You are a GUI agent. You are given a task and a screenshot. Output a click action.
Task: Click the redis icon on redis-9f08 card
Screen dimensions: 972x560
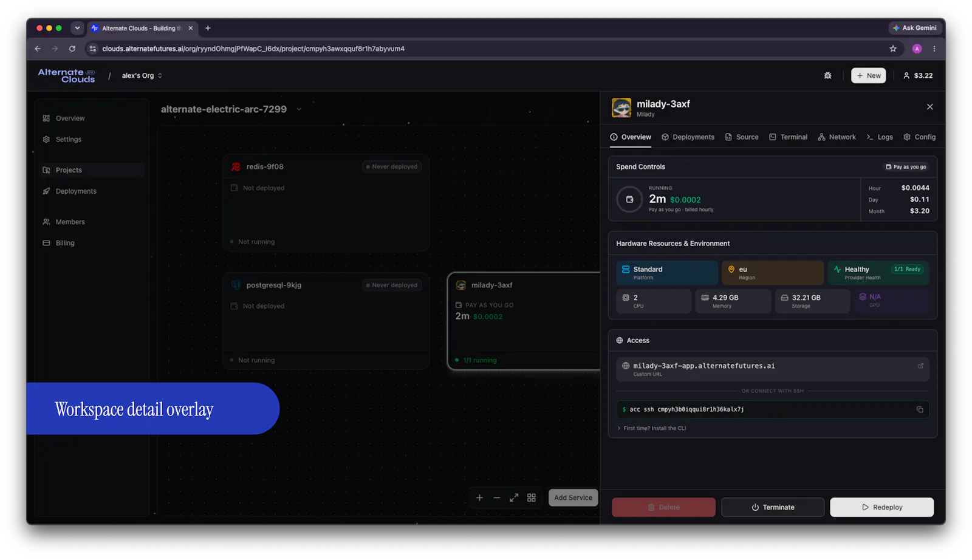click(236, 166)
